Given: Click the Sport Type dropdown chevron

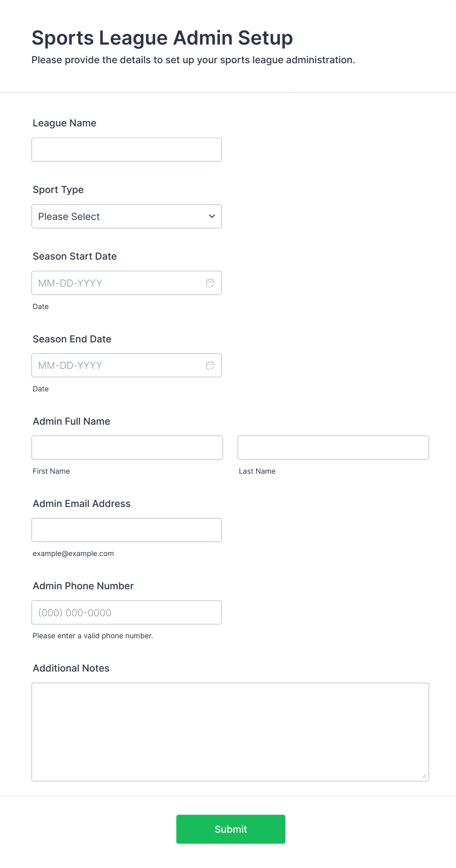Looking at the screenshot, I should (x=212, y=217).
